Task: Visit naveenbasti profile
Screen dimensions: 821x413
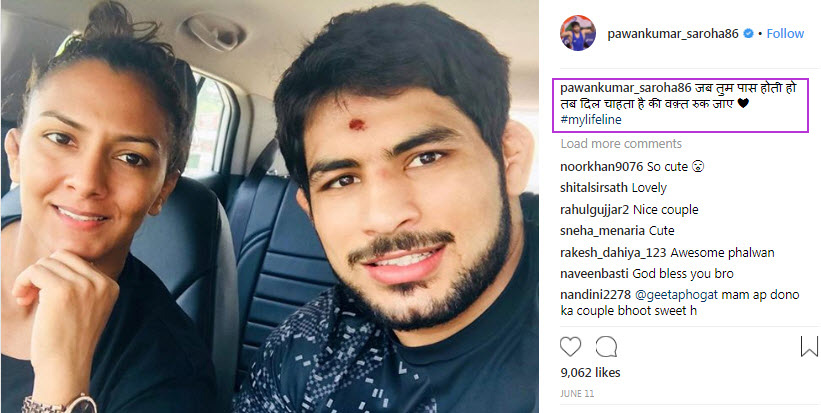Action: [594, 274]
